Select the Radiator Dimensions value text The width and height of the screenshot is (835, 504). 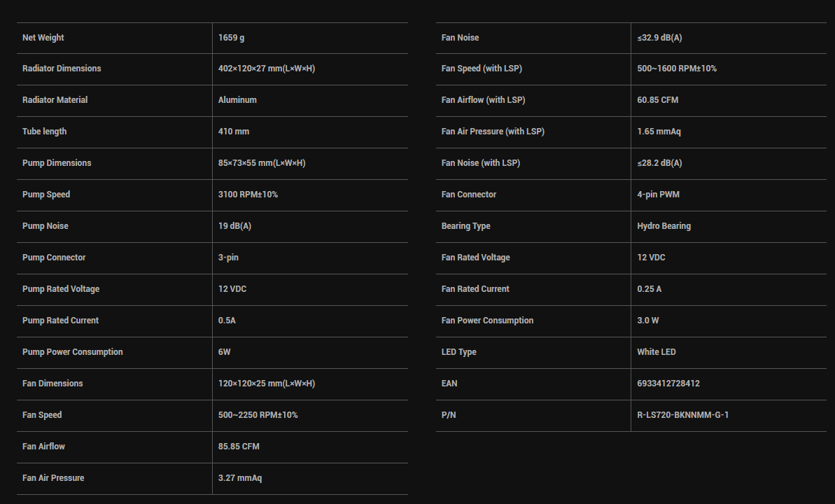(266, 69)
